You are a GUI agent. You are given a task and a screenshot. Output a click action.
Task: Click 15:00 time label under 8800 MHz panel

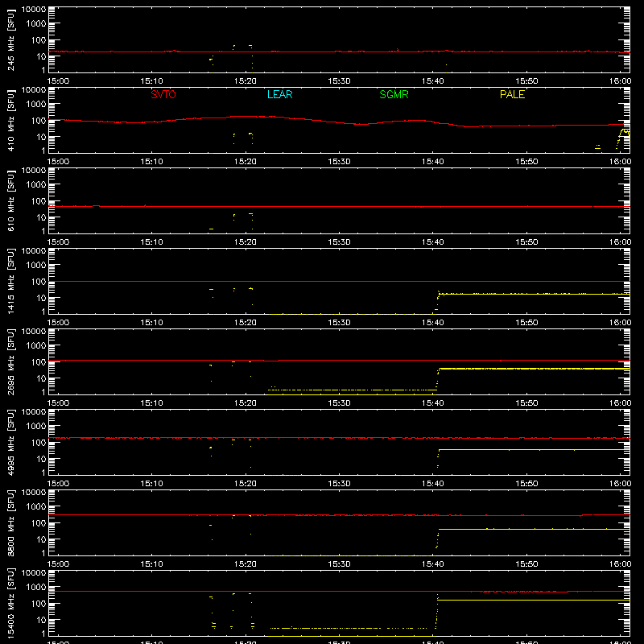58,564
